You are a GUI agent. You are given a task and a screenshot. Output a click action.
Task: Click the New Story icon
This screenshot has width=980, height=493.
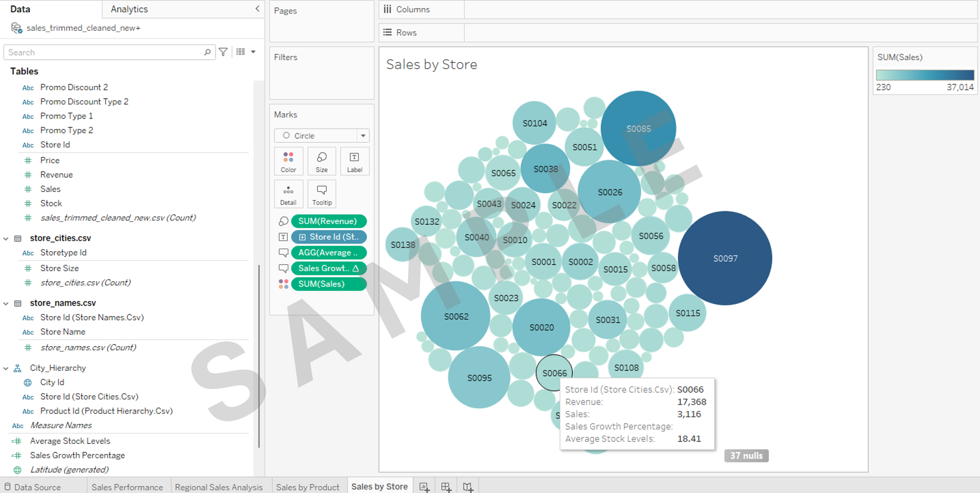tap(468, 487)
